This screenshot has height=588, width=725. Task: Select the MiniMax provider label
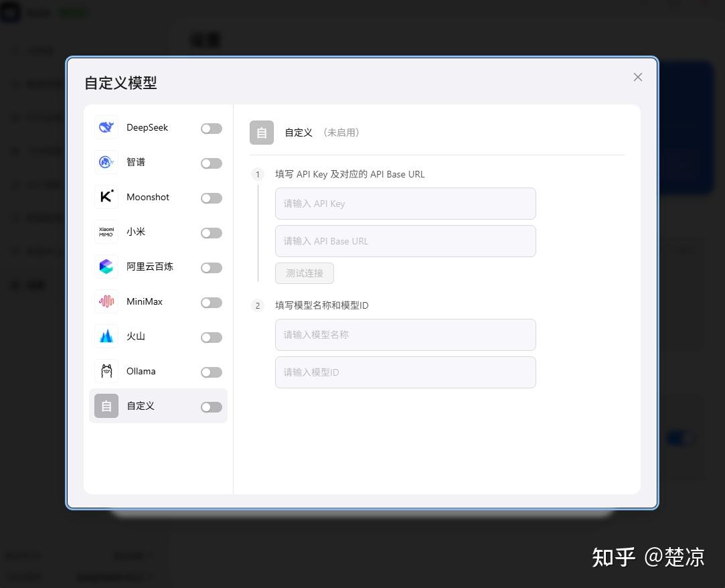(144, 301)
